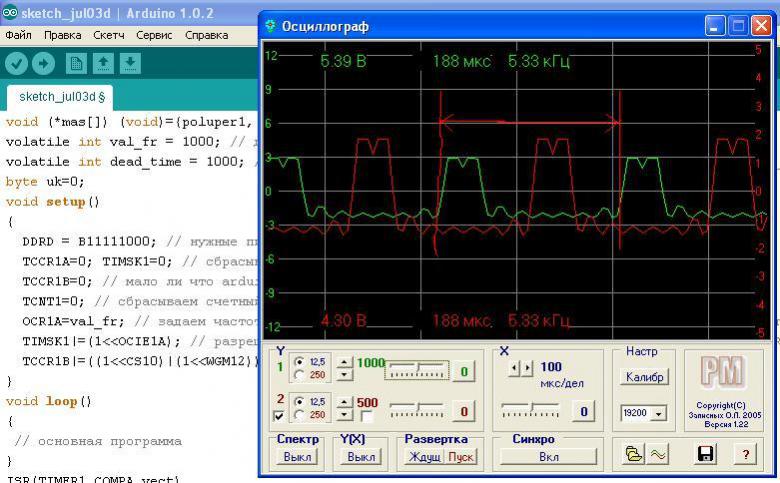Open the Сервис menu
This screenshot has height=483, width=780.
tap(154, 35)
